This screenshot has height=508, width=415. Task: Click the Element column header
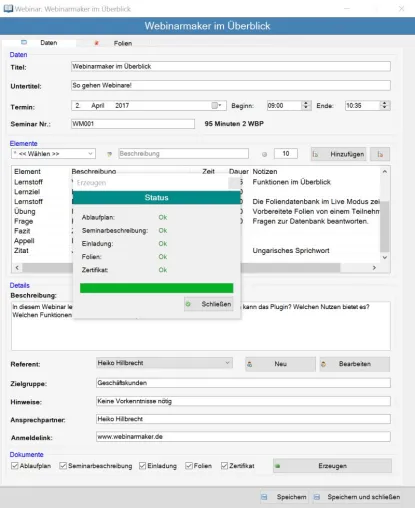pos(27,171)
